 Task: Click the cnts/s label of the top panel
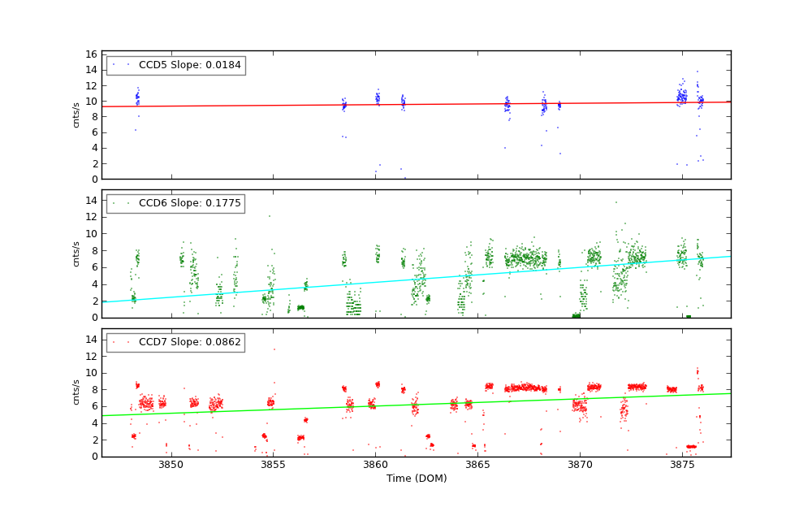tap(76, 115)
